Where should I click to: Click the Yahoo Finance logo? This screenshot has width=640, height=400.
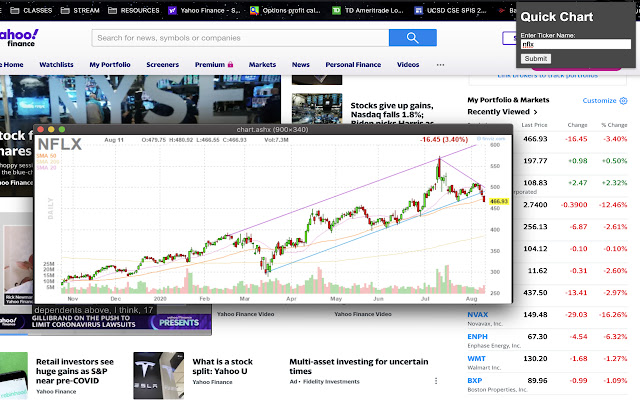[18, 38]
